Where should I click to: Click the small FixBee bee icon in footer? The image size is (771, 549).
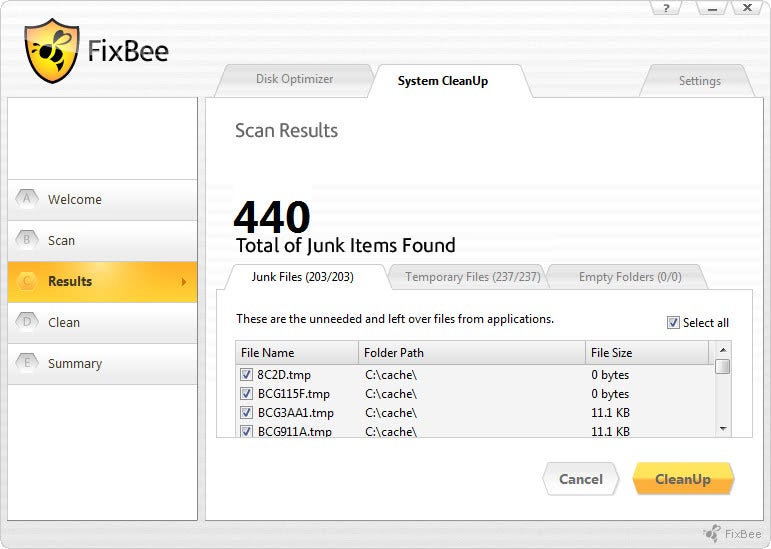coord(712,533)
